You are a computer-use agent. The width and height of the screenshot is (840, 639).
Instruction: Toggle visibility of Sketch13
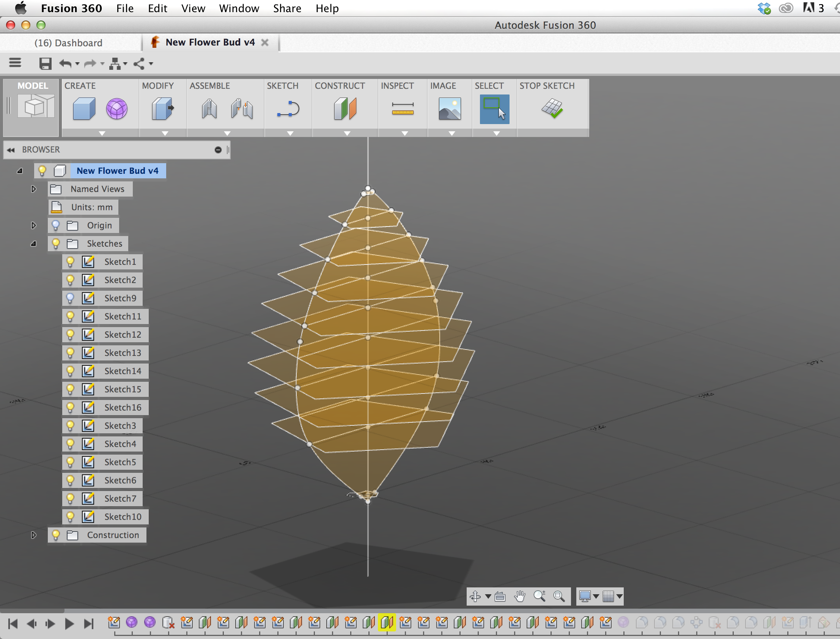click(72, 352)
